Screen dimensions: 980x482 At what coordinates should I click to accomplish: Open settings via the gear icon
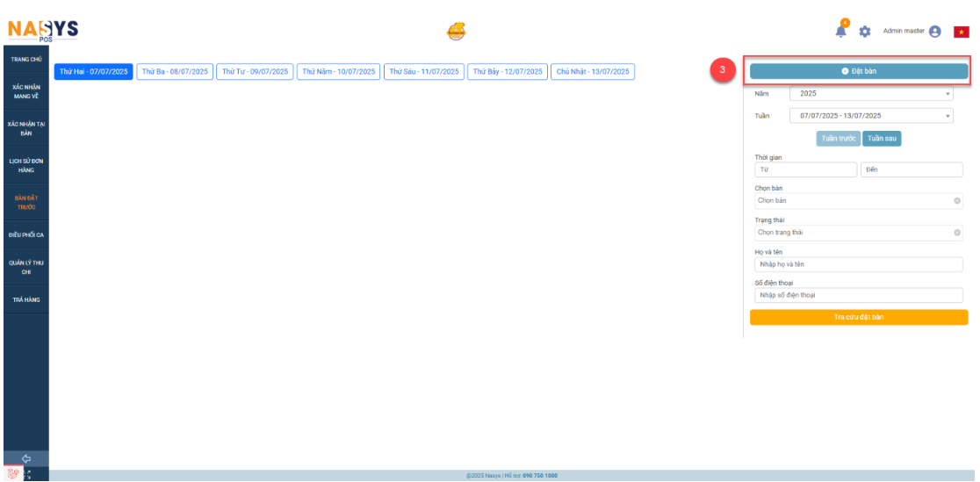pos(865,32)
